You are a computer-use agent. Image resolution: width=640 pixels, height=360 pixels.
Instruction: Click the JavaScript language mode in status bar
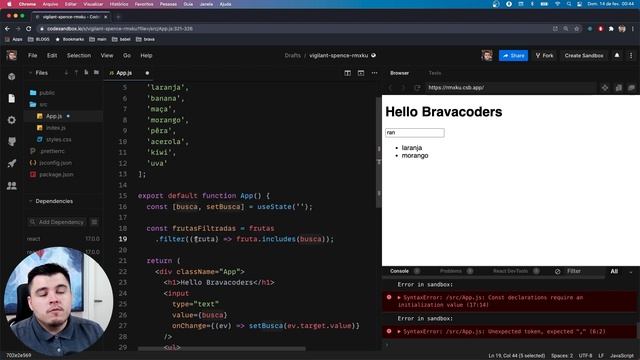click(622, 356)
